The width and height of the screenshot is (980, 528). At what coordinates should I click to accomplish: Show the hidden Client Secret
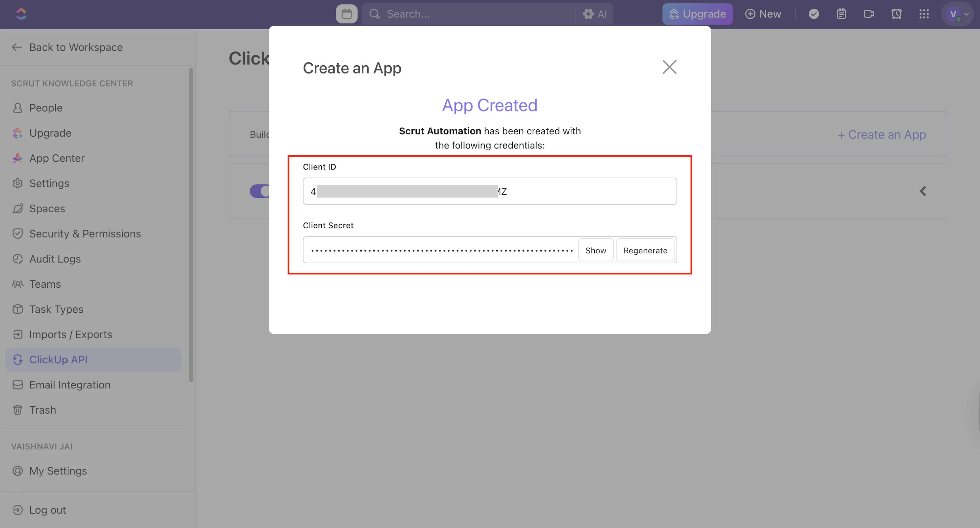pyautogui.click(x=595, y=250)
